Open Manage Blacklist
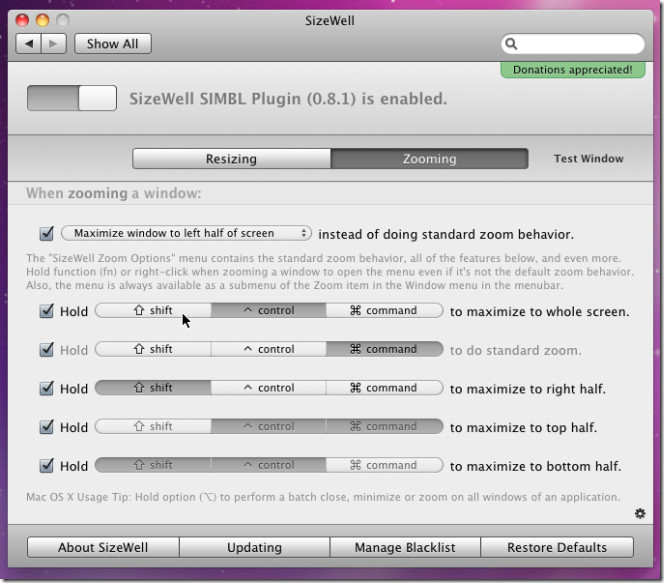The height and width of the screenshot is (583, 664). click(405, 547)
